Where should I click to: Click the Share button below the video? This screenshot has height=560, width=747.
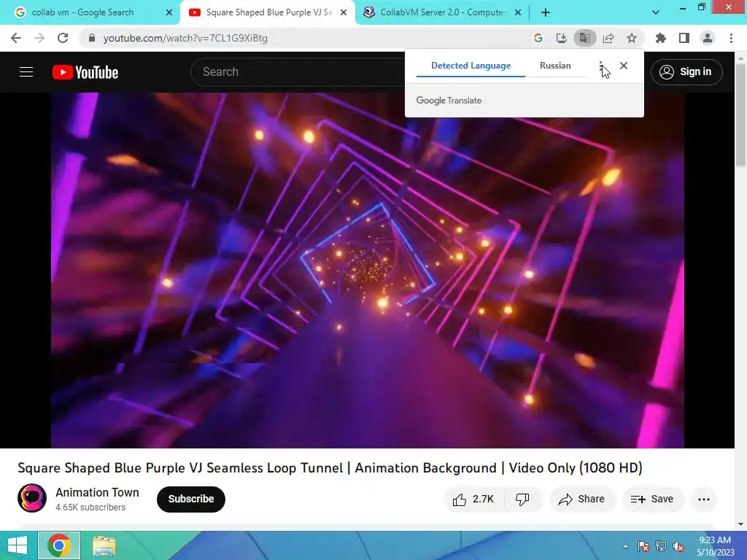[582, 499]
